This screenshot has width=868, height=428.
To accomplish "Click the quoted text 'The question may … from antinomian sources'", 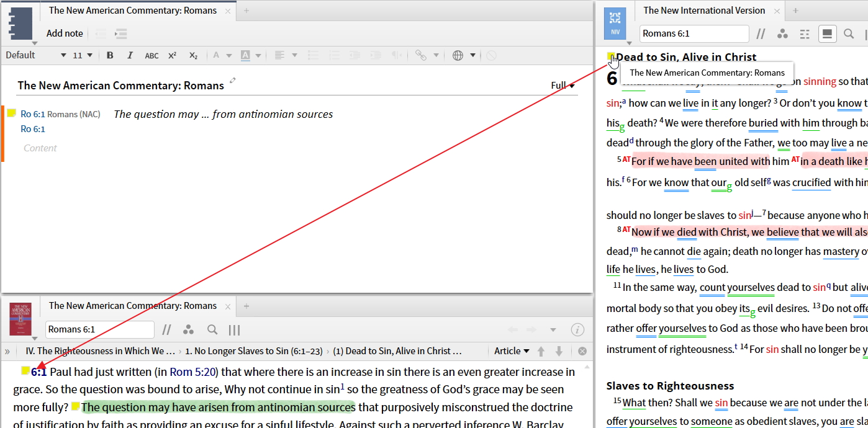I will tap(224, 114).
